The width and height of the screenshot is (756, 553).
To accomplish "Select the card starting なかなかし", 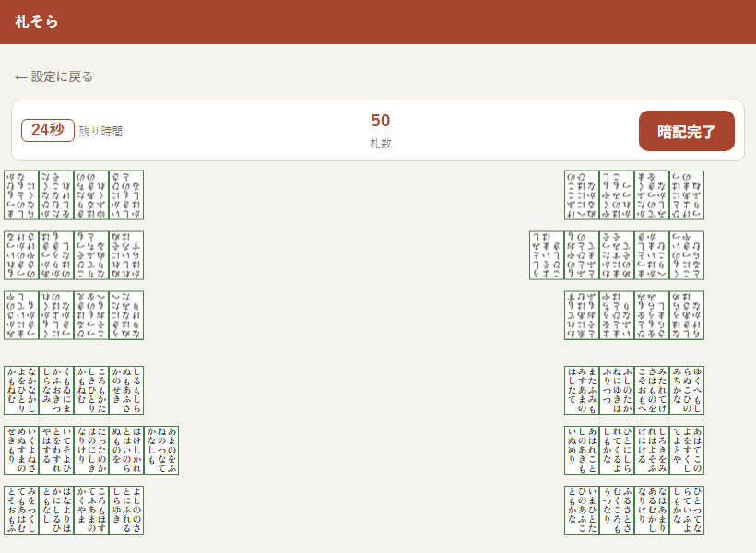I will click(x=21, y=390).
